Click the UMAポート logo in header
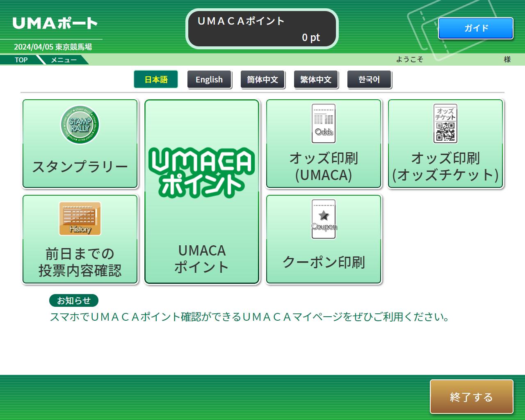The image size is (525, 420). click(x=55, y=23)
